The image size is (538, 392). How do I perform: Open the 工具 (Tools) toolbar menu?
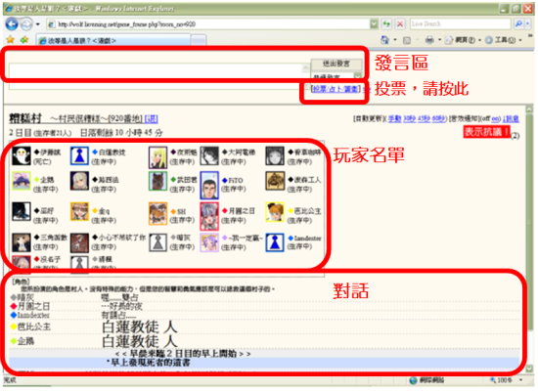pyautogui.click(x=504, y=40)
